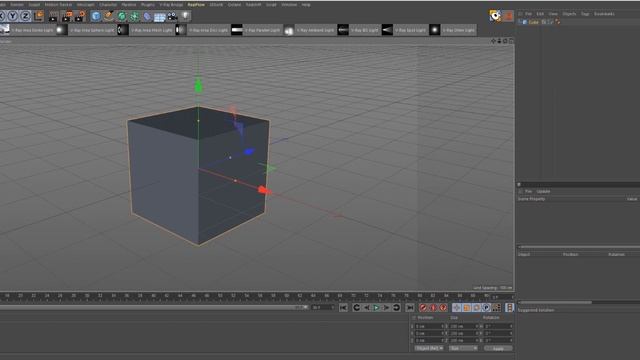Click the viewport maximize toggle icon
The image size is (640, 360).
(x=511, y=41)
